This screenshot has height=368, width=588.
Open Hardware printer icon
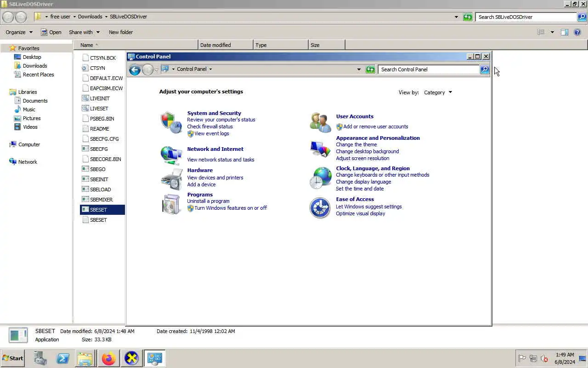171,179
